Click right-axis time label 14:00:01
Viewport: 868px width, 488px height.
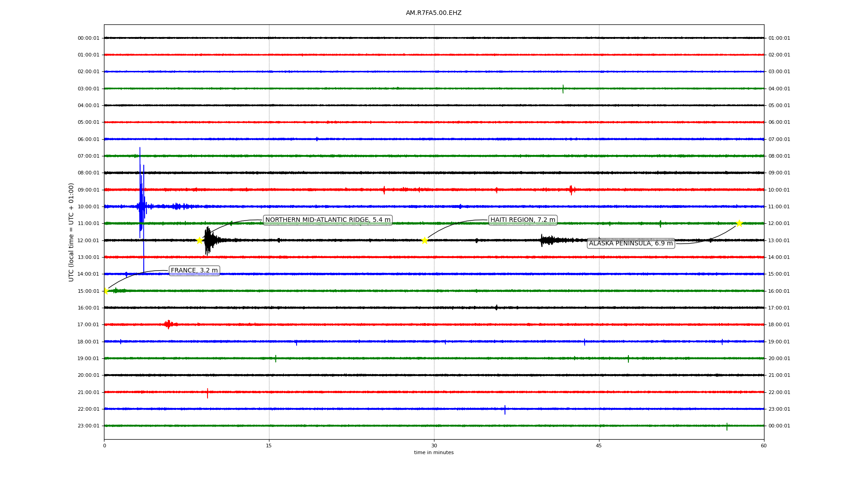coord(779,258)
